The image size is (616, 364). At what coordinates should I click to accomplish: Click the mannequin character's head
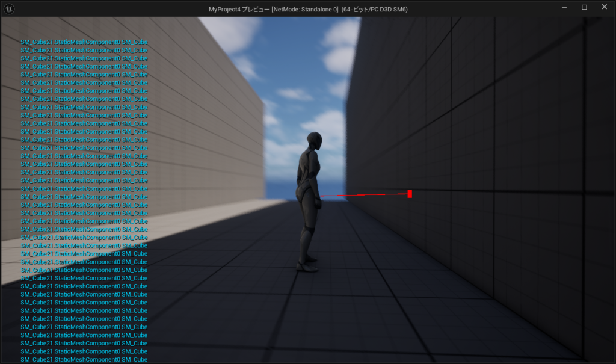[x=313, y=141]
